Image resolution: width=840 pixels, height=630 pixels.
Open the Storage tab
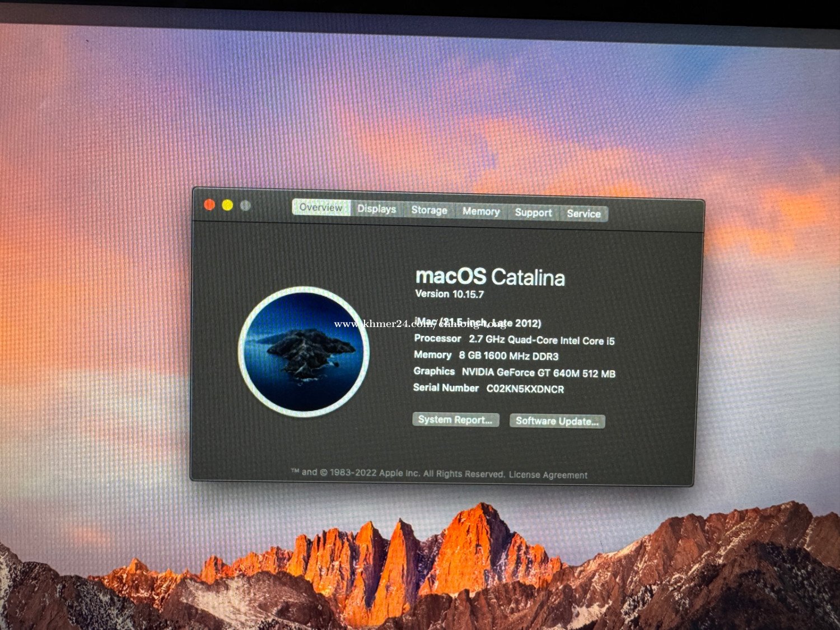click(x=429, y=210)
